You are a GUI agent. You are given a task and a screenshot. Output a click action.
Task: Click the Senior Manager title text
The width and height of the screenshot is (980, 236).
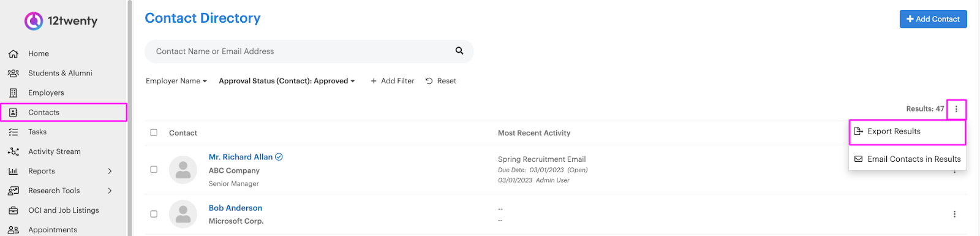(234, 184)
